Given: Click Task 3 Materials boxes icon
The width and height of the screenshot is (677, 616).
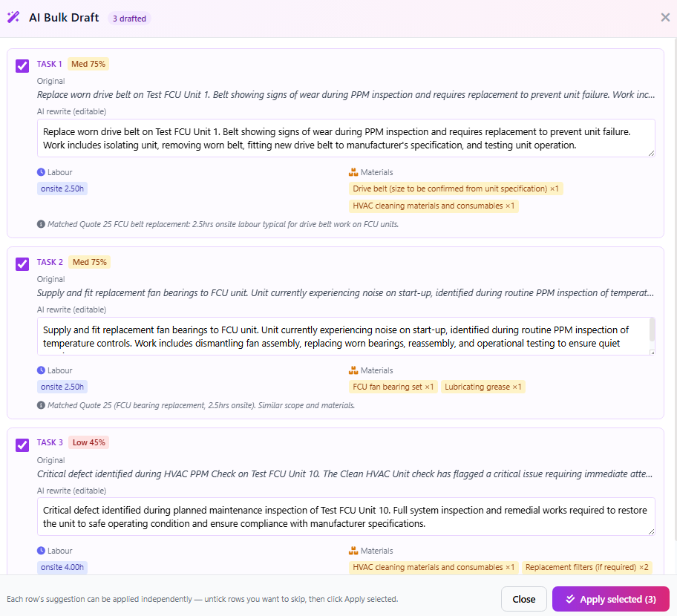Looking at the screenshot, I should 353,551.
